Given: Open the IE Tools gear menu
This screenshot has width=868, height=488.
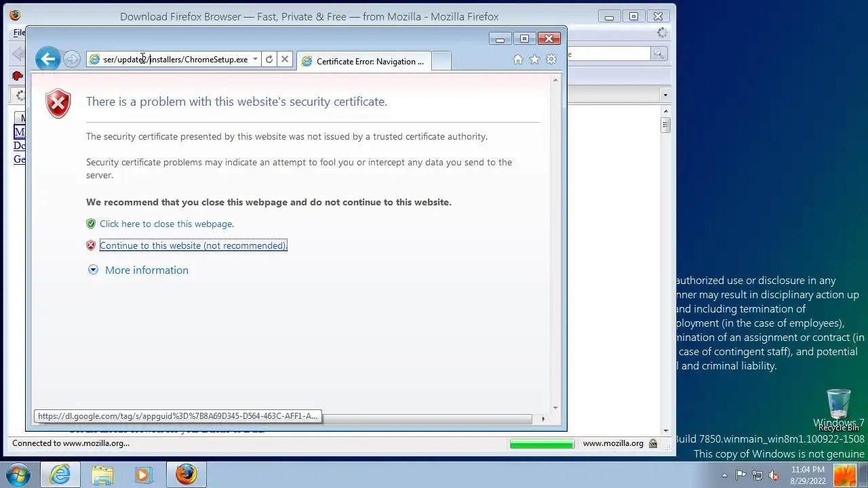Looking at the screenshot, I should tap(551, 60).
